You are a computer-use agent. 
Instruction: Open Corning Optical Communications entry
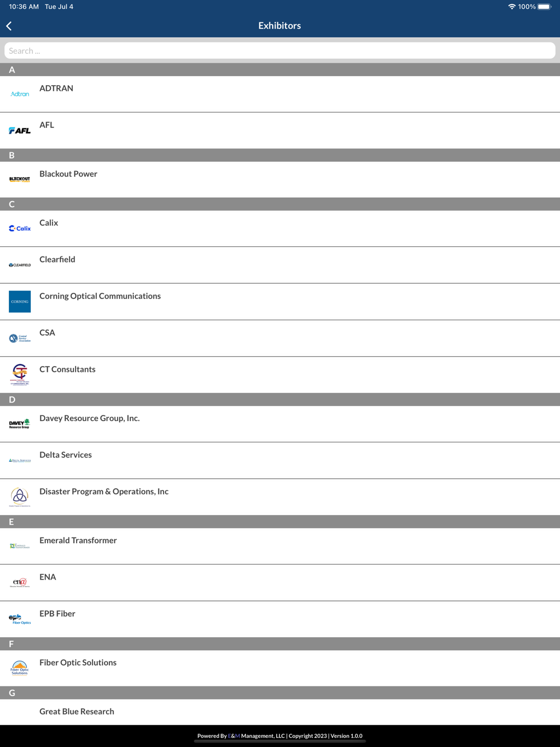[x=280, y=302]
